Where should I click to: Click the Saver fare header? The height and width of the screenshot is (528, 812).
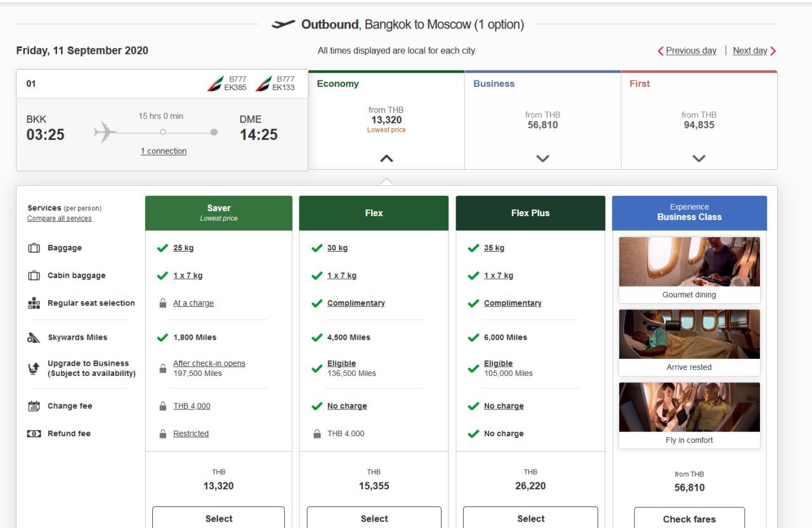pos(219,213)
